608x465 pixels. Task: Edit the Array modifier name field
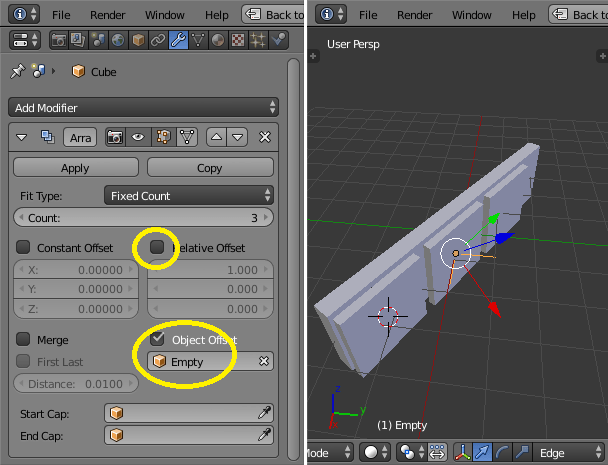pos(80,137)
